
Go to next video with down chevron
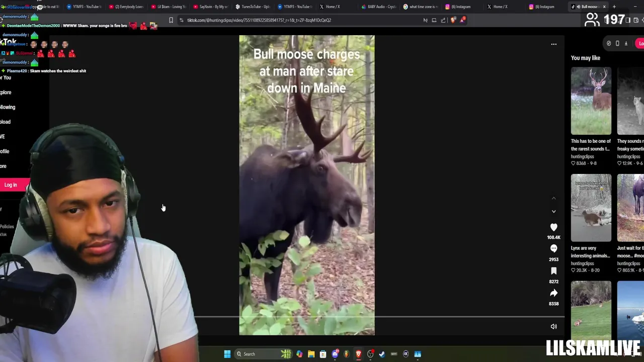coord(553,212)
